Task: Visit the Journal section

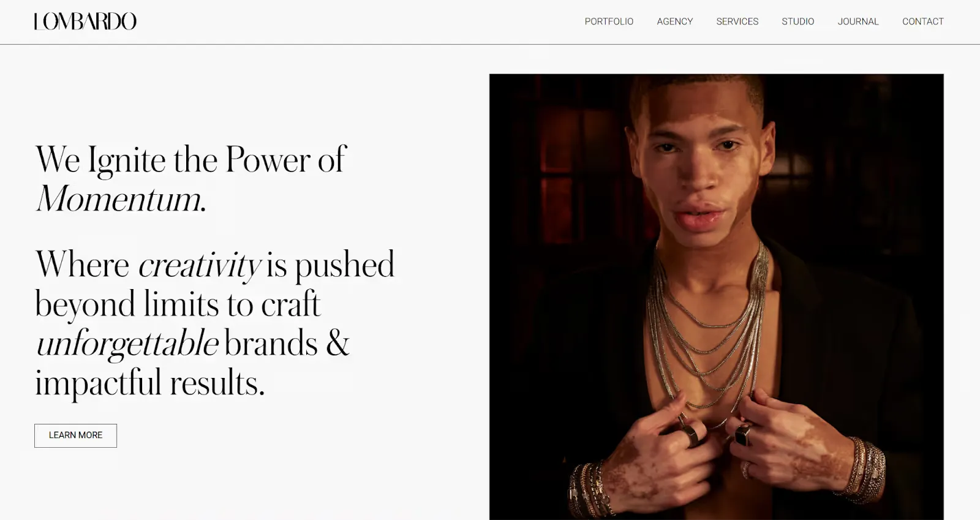Action: pyautogui.click(x=858, y=21)
